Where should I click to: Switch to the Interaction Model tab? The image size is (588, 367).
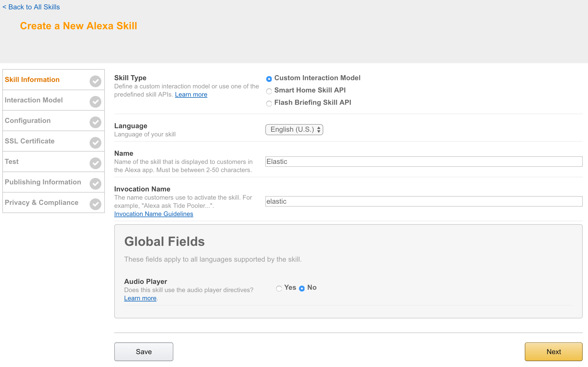[x=34, y=100]
